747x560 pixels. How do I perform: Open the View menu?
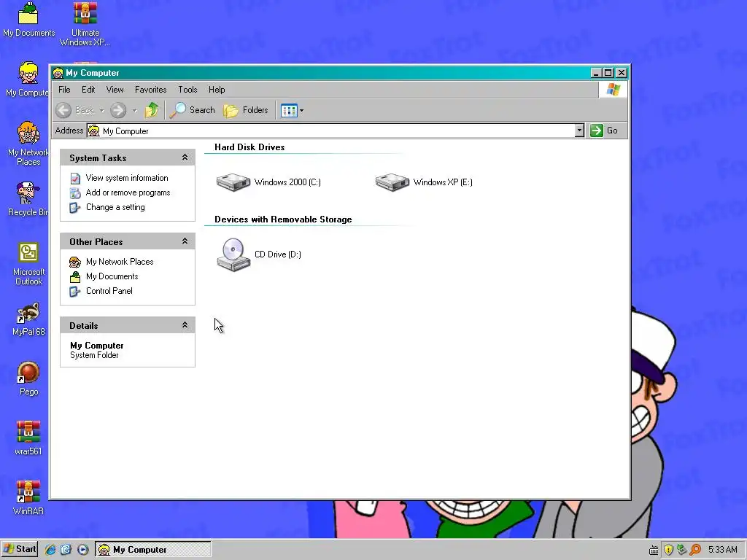(115, 90)
